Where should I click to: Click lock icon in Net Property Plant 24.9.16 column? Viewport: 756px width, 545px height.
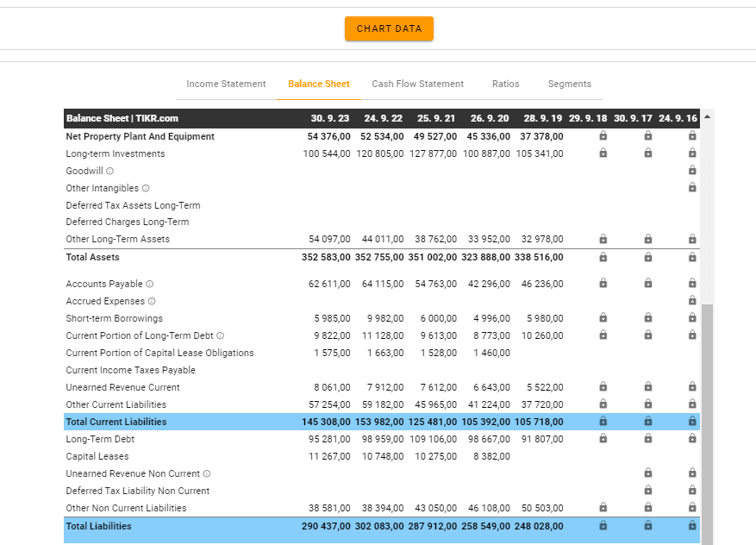[x=692, y=136]
